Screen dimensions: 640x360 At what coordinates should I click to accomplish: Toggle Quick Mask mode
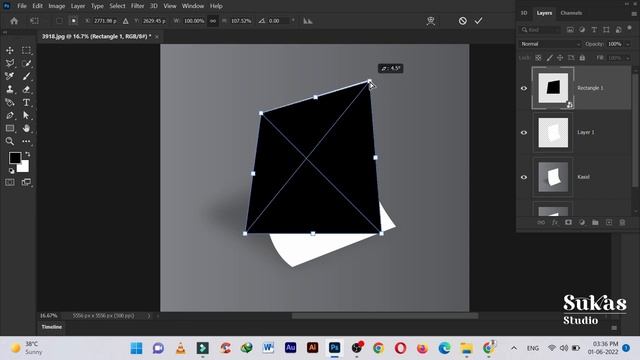pos(10,182)
